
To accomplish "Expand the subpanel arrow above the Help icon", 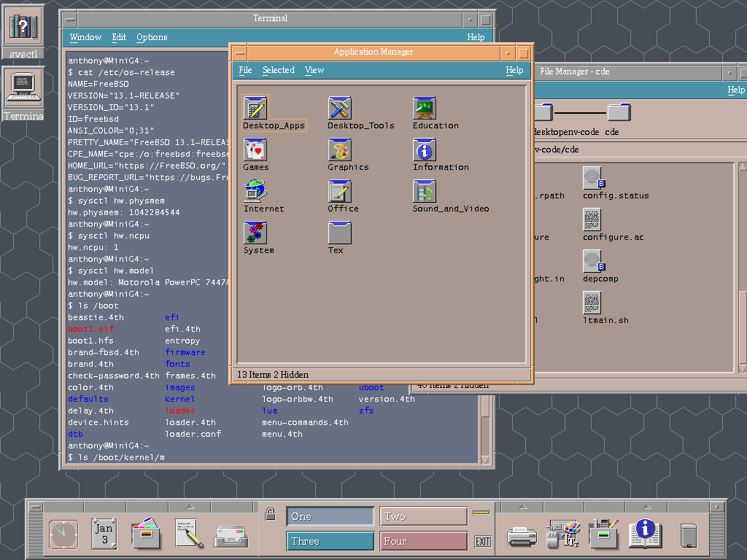I will (646, 506).
